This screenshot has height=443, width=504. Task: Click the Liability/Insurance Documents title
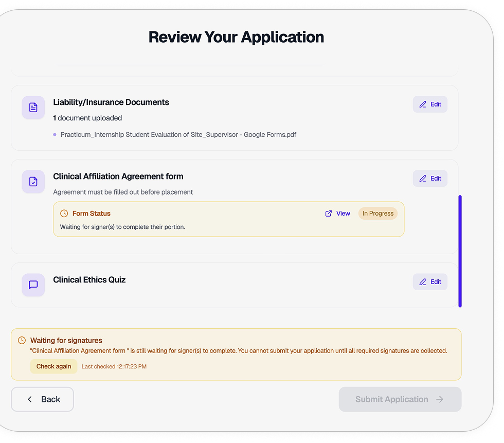[x=111, y=102]
